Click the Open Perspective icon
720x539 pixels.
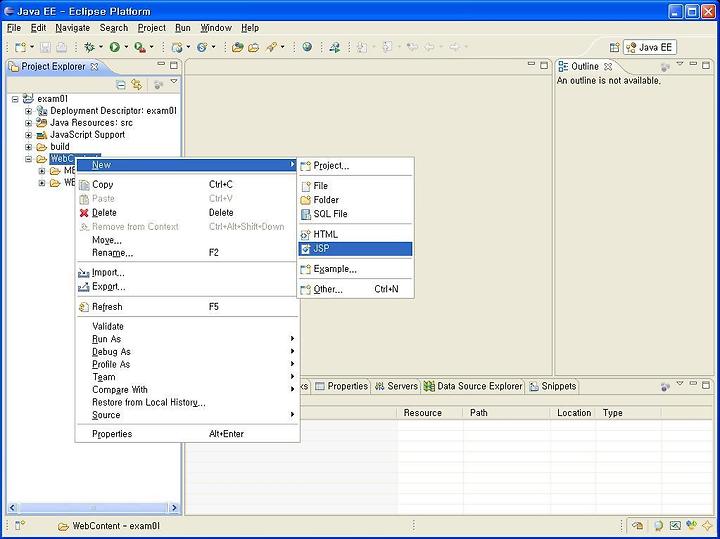614,47
